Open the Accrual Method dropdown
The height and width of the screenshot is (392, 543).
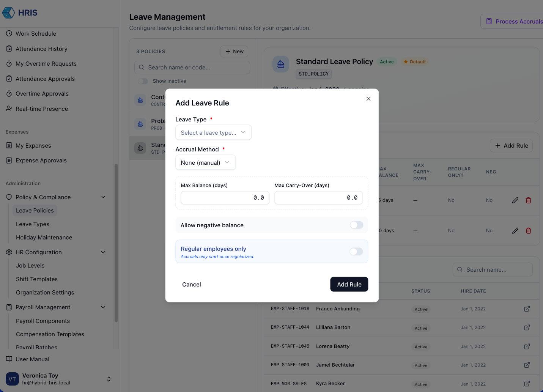click(205, 162)
